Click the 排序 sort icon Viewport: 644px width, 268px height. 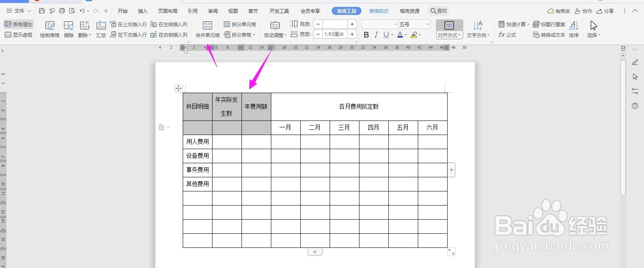[574, 29]
